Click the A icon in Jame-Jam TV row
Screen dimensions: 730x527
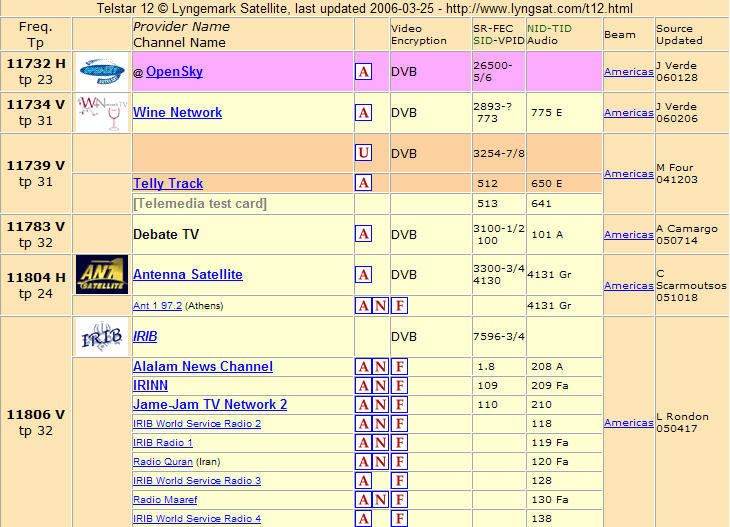(364, 405)
